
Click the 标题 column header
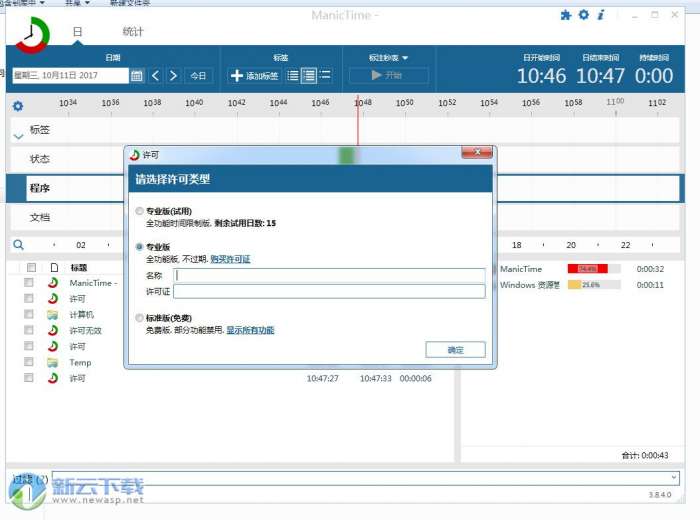pos(79,267)
